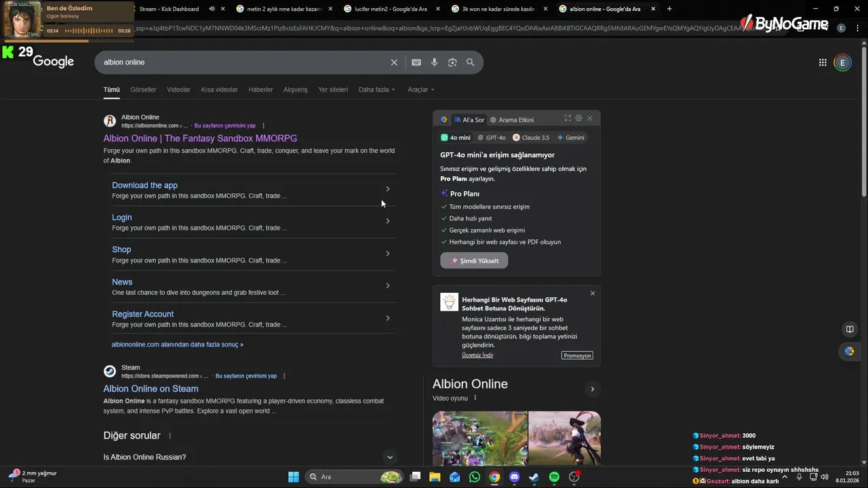868x488 pixels.
Task: Open Diğer sorular section options menu
Action: [170, 436]
